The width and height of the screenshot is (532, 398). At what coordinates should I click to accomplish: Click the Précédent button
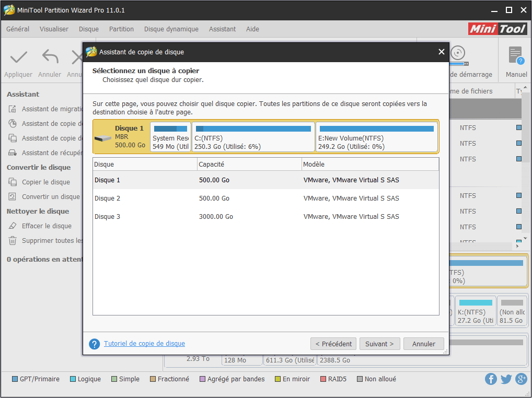coord(333,344)
